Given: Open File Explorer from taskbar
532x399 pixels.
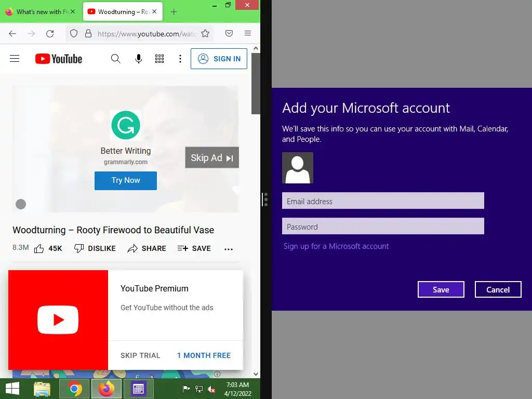Looking at the screenshot, I should coord(42,389).
